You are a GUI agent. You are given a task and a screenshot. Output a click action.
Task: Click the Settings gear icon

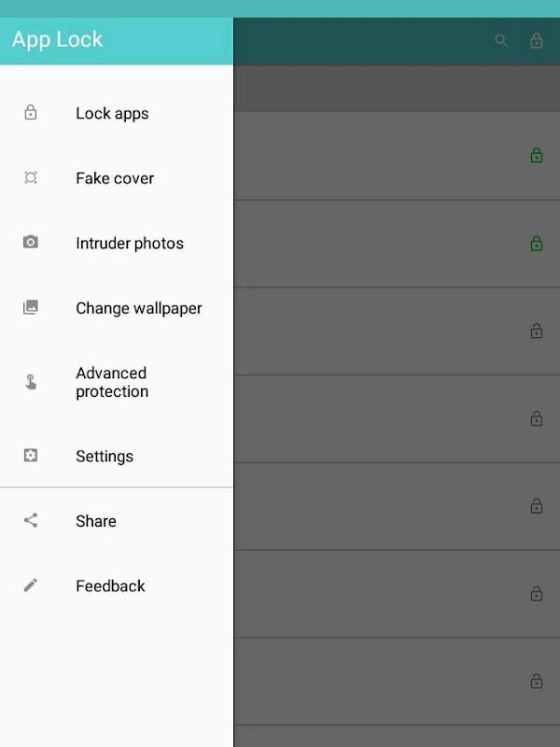pos(31,456)
